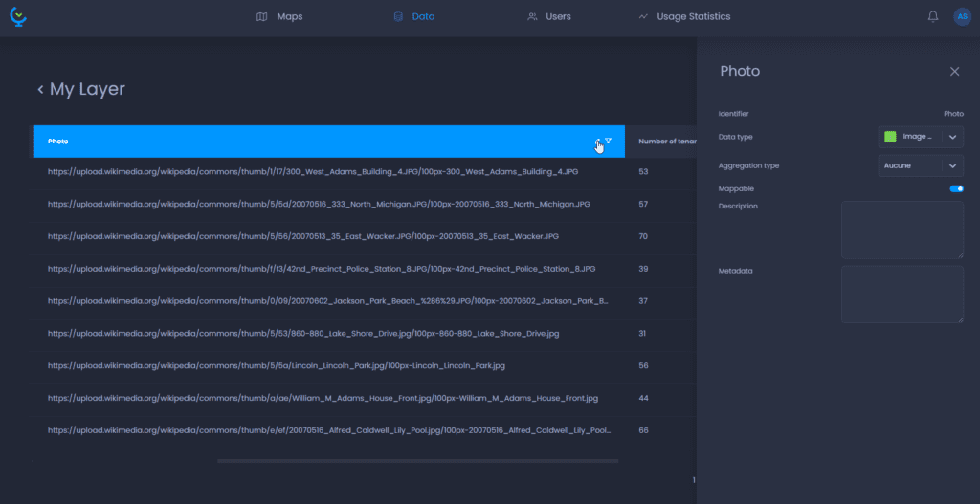
Task: Click the tenant count 53
Action: pos(643,171)
